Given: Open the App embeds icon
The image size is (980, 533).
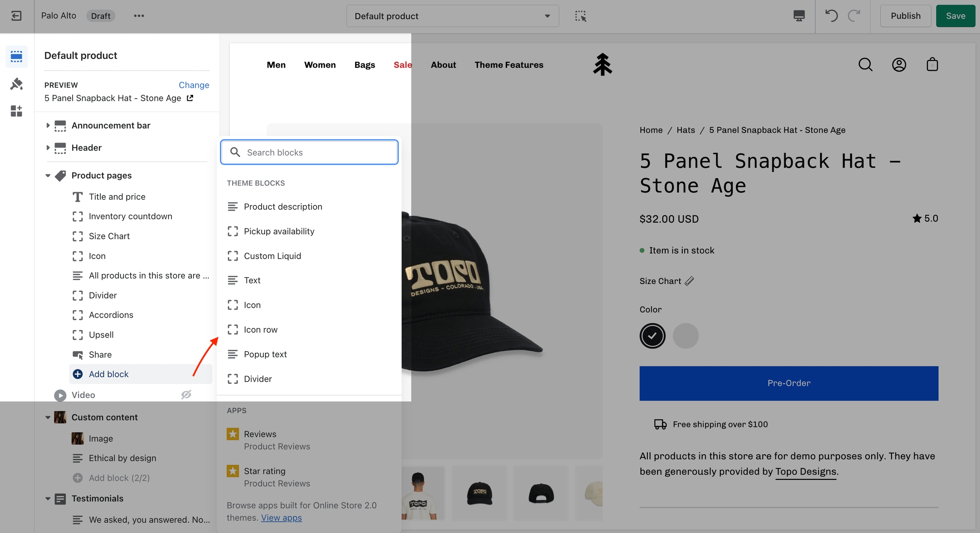Looking at the screenshot, I should click(x=16, y=111).
